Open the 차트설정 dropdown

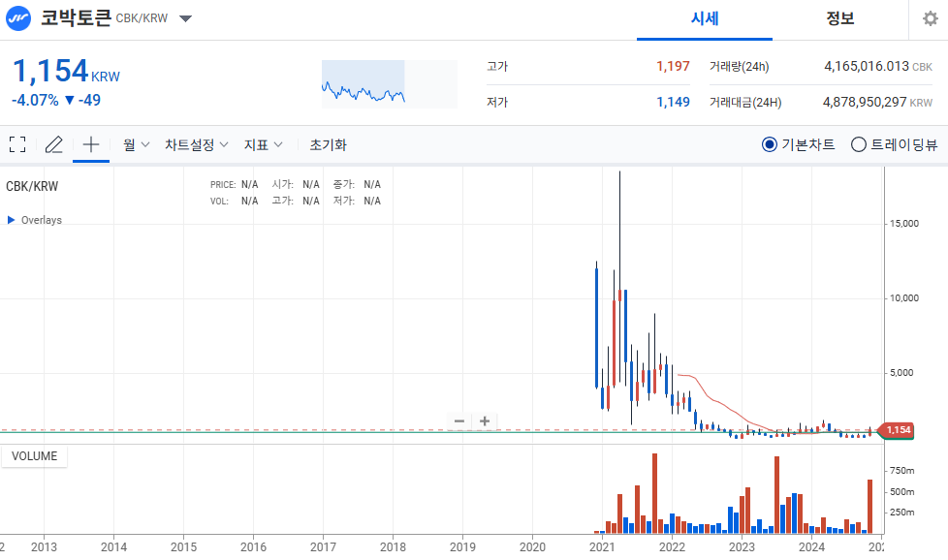[x=197, y=144]
